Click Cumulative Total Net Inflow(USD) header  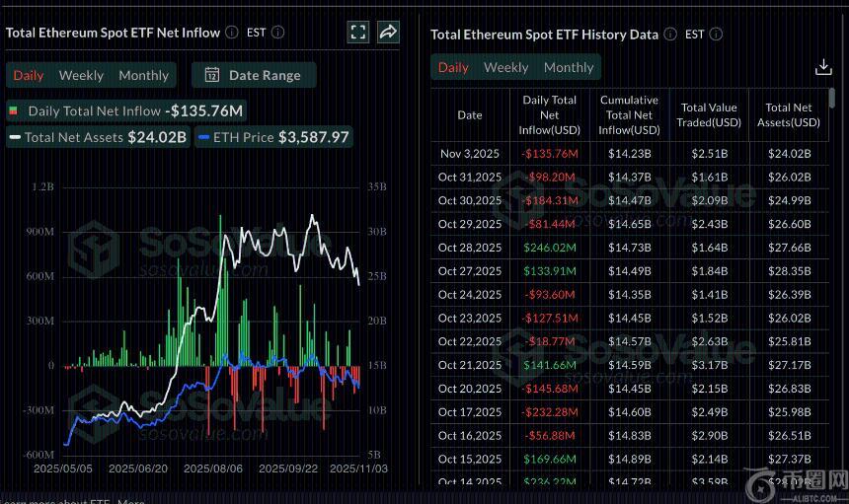629,114
